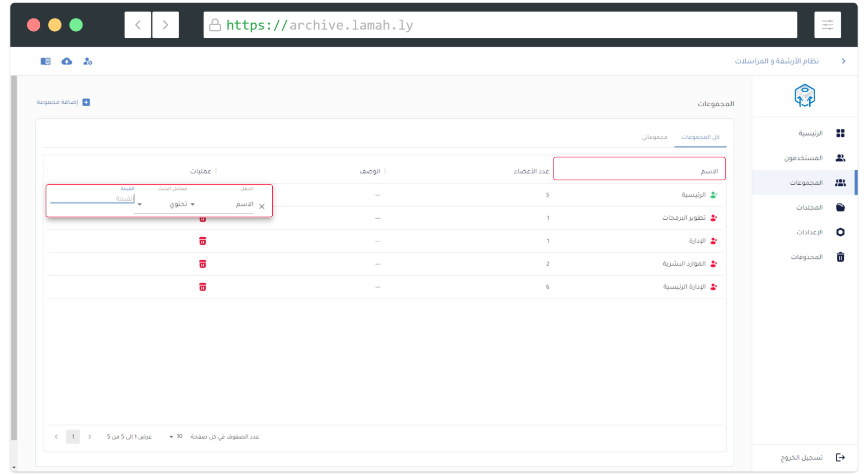Viewport: 868px width, 474px height.
Task: Select الإدارة الرئيسية group name
Action: [684, 287]
